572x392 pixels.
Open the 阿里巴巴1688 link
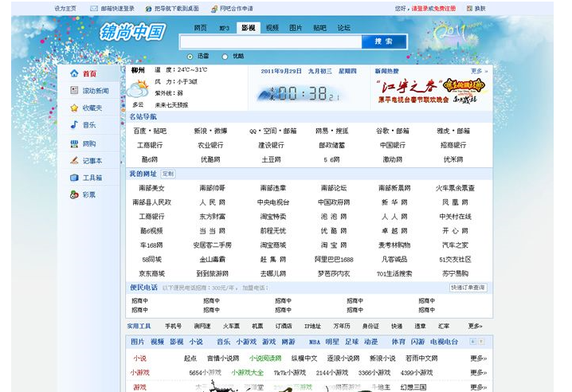coord(334,260)
